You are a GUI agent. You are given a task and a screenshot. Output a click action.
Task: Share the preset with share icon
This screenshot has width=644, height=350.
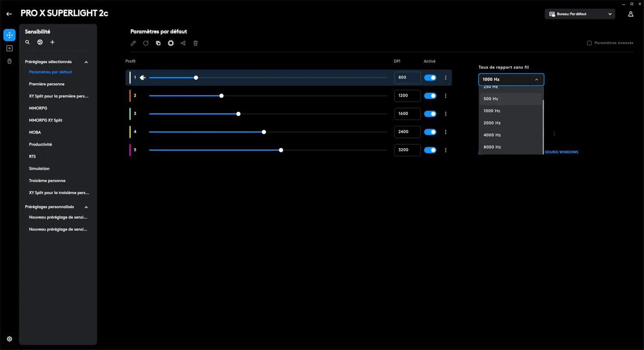click(183, 43)
